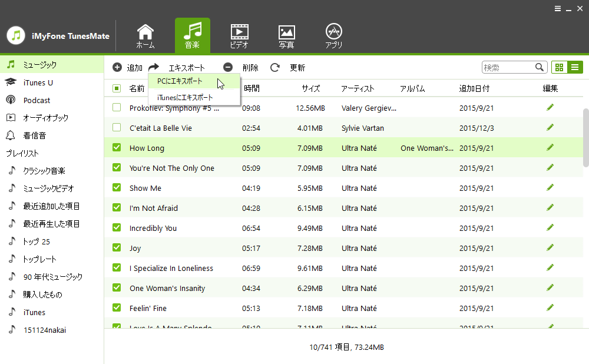
Task: Toggle the select-all checkbox in header
Action: (117, 88)
